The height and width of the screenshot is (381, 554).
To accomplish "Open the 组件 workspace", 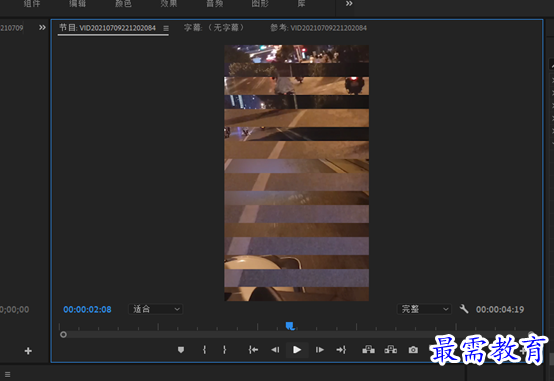I will click(x=32, y=4).
